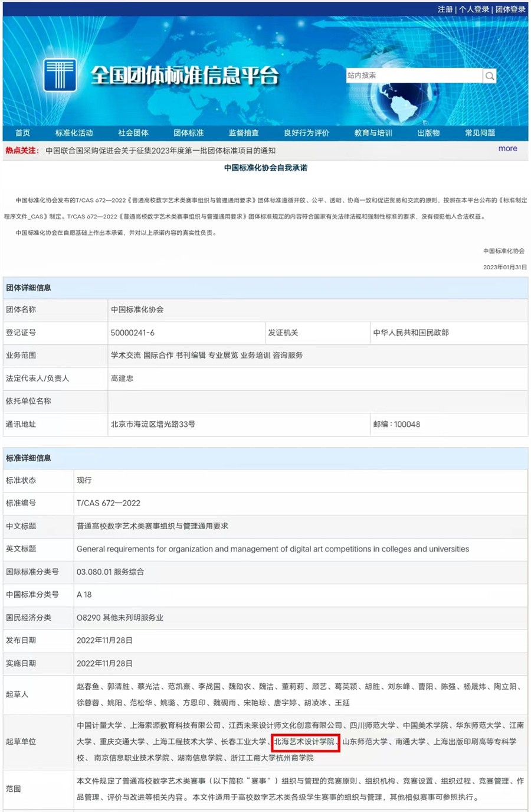Viewport: 531px width, 812px height.
Task: Click the 团体登录 link
Action: pos(510,9)
